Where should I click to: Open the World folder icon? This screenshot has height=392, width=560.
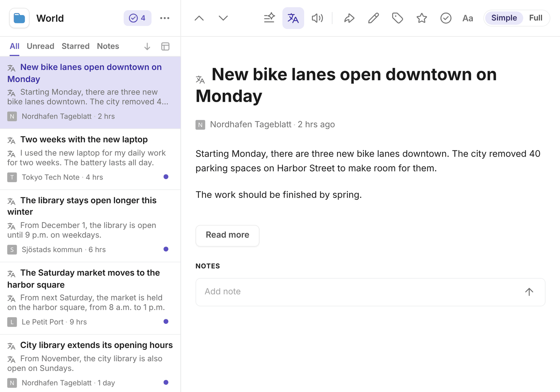(19, 18)
